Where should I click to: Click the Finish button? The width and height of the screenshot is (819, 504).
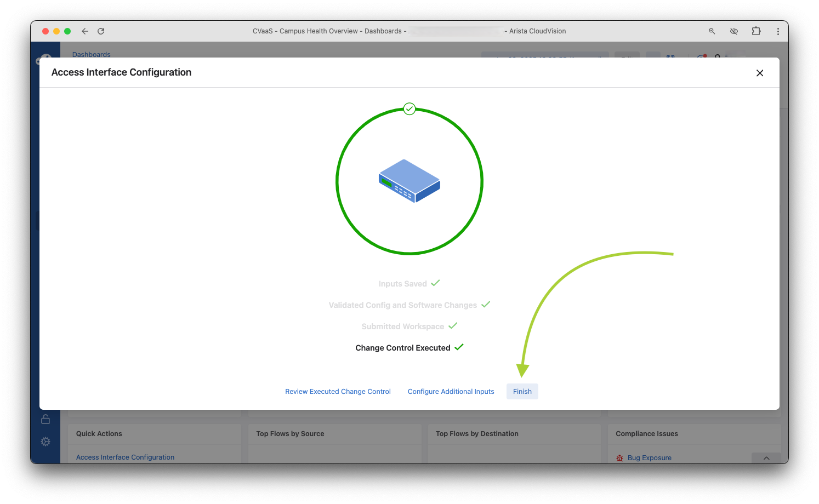[522, 391]
